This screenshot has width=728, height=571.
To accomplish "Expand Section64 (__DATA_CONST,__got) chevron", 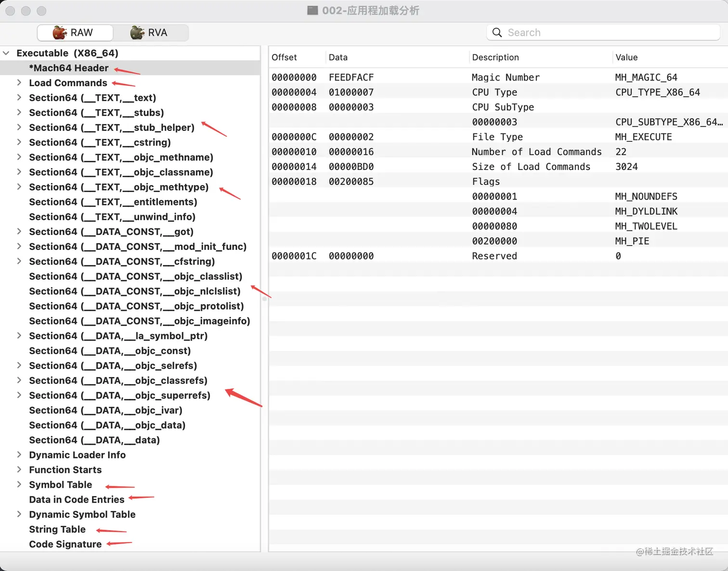I will tap(19, 232).
